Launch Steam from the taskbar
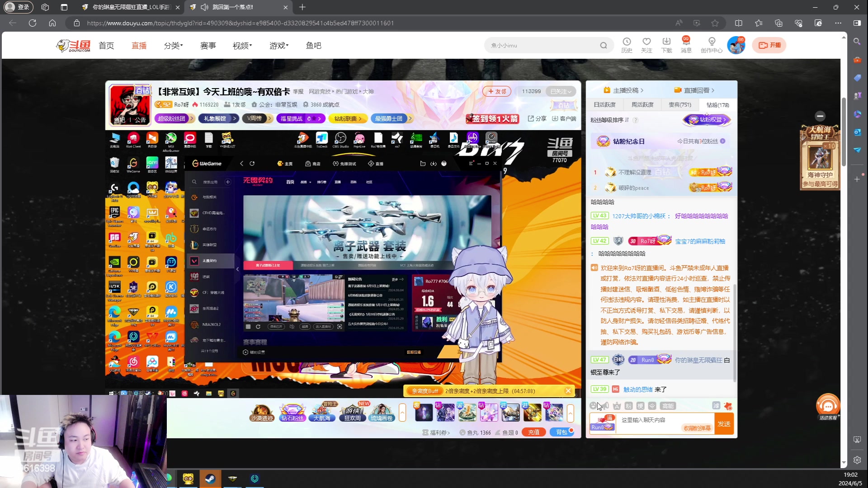 (x=210, y=479)
